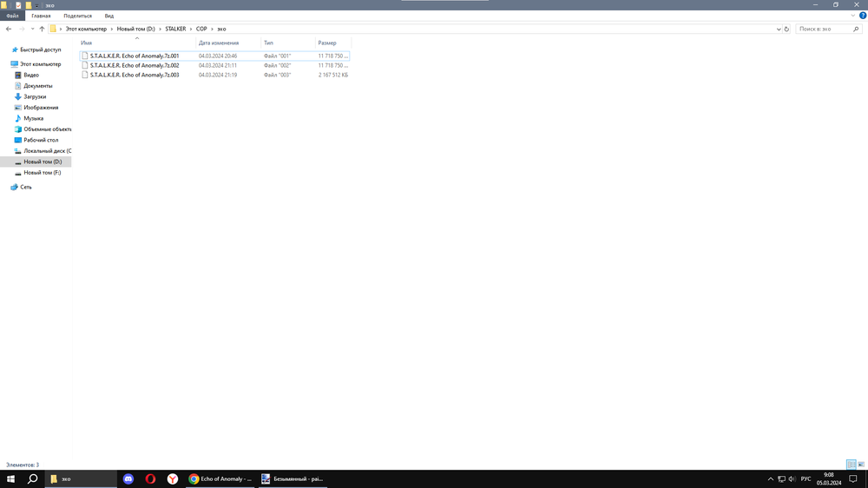Open Explorer help question mark

tap(863, 16)
